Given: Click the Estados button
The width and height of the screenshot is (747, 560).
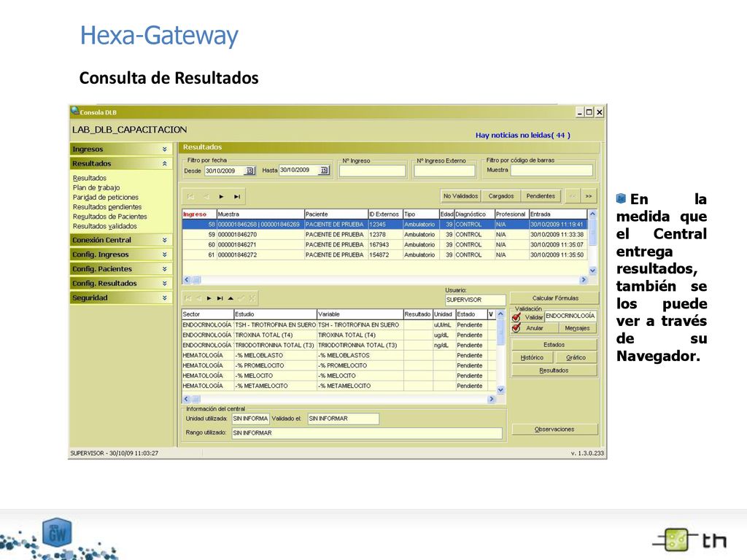Looking at the screenshot, I should (x=554, y=344).
